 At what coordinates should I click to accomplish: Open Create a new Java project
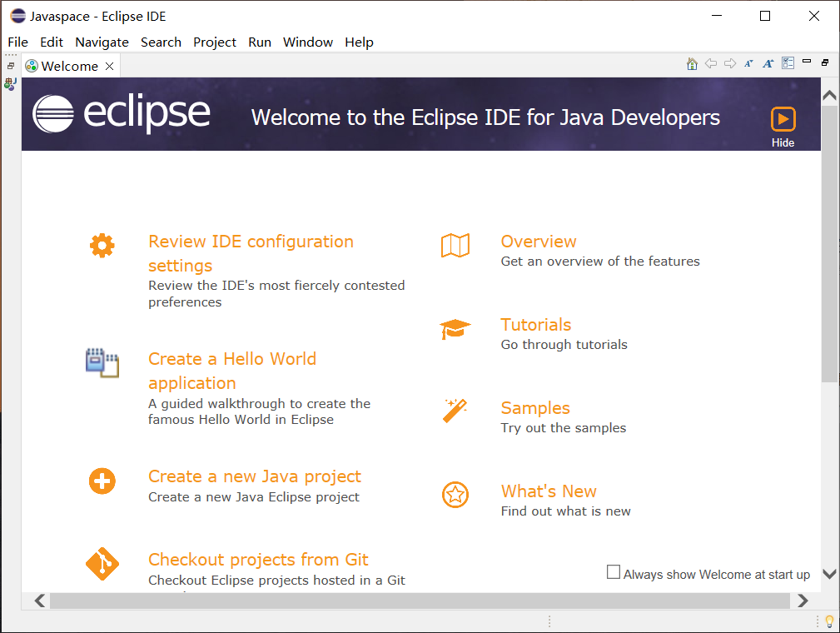(x=254, y=476)
